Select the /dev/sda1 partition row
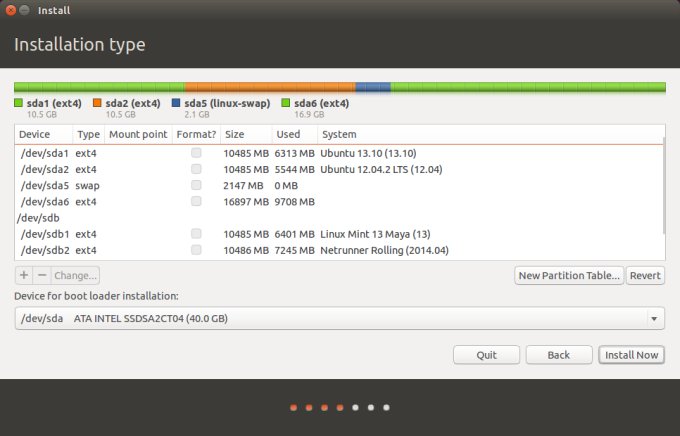Screen dimensions: 680x436 click(x=339, y=153)
